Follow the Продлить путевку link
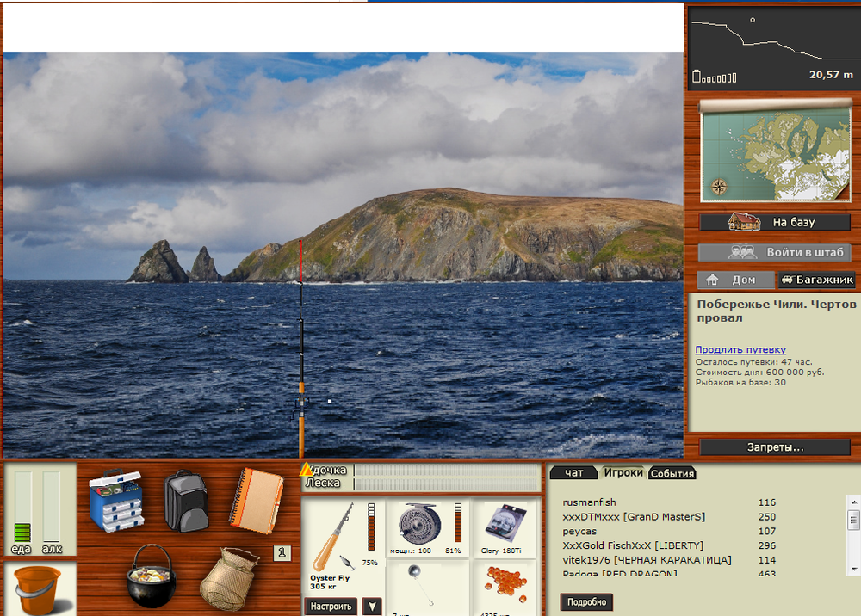 click(x=740, y=349)
